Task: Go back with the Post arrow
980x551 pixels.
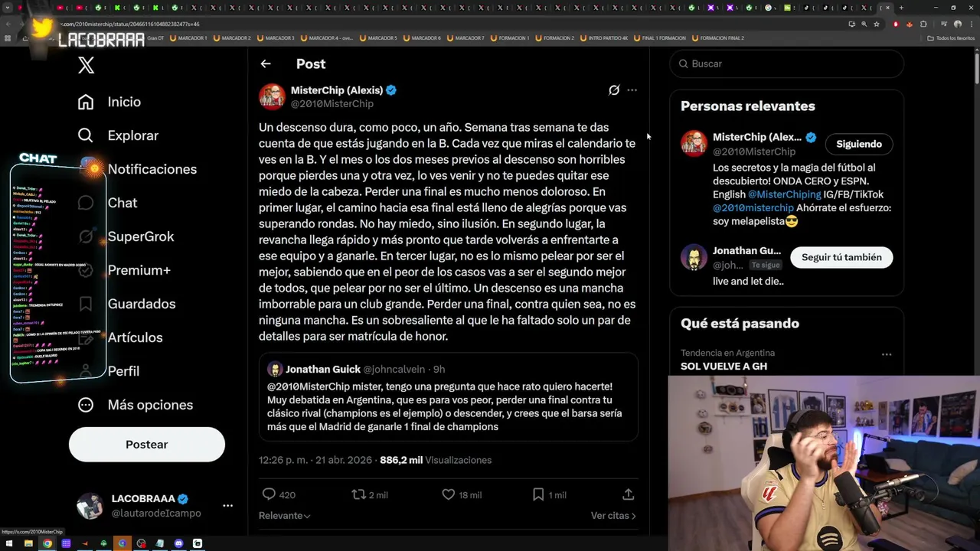Action: (x=266, y=64)
